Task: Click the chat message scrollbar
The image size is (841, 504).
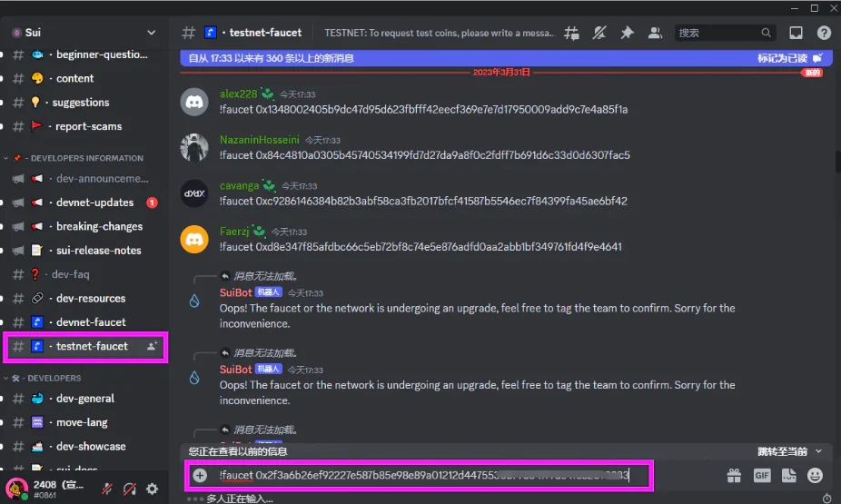Action: [835, 162]
